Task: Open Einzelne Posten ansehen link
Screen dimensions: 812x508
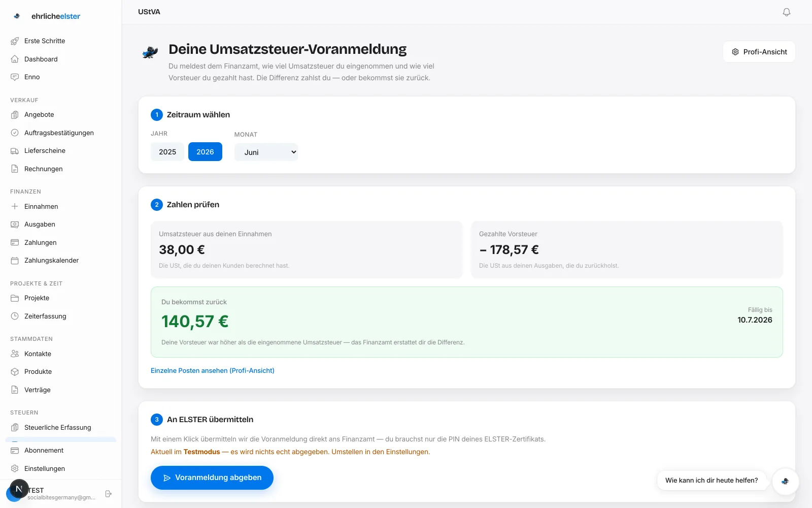Action: pos(213,371)
